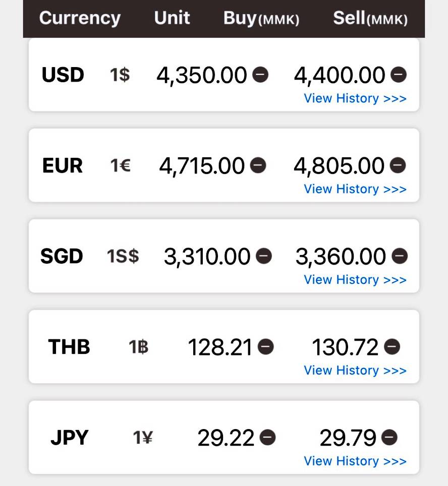448x486 pixels.
Task: Open View History for THB
Action: pos(355,371)
